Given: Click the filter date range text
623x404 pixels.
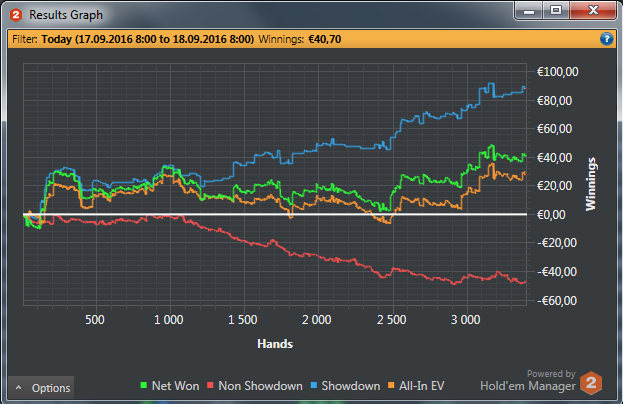Looking at the screenshot, I should pos(148,39).
